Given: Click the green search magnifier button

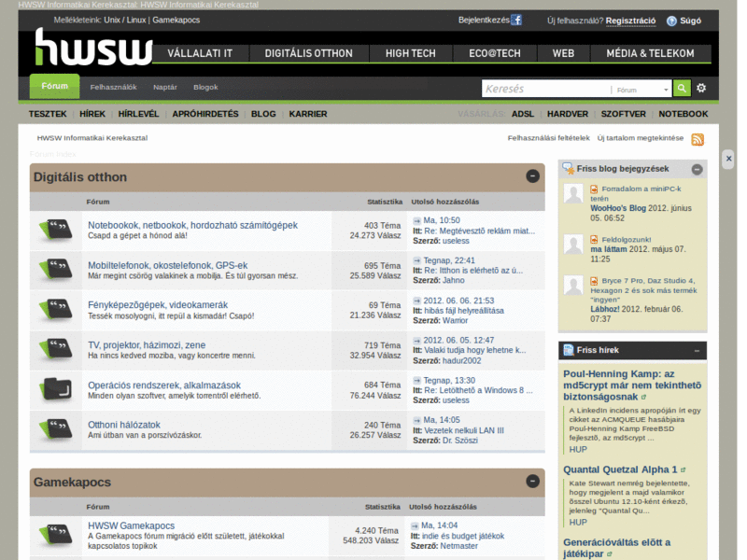Looking at the screenshot, I should click(x=682, y=89).
